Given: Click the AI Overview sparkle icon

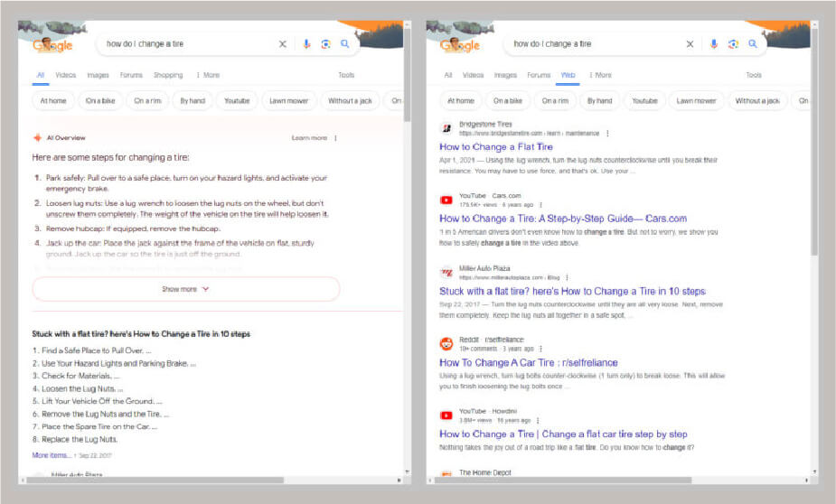Looking at the screenshot, I should pos(37,138).
